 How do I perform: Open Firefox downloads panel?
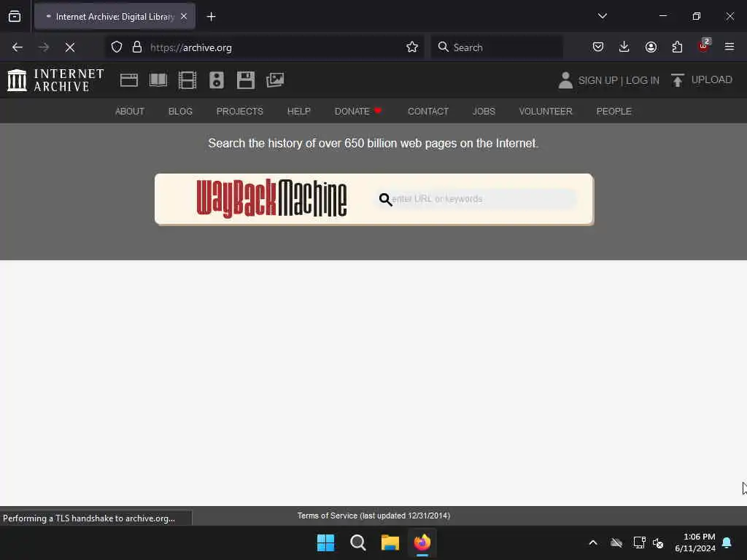tap(624, 47)
